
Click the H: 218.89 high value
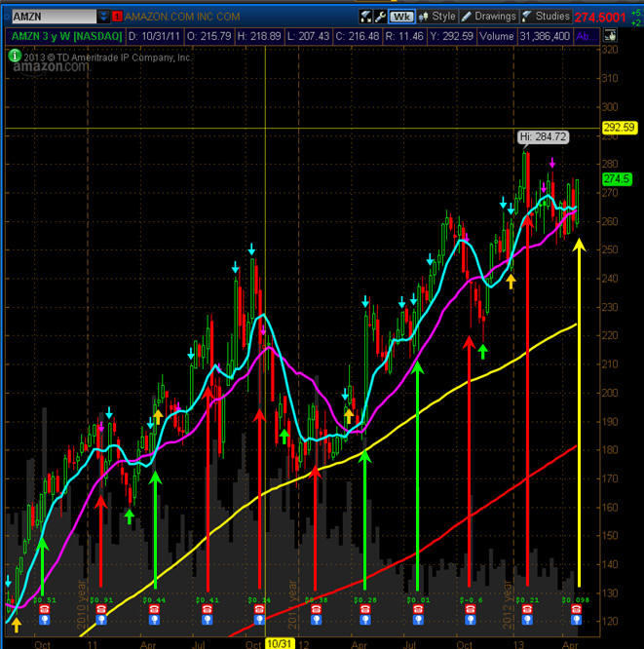click(259, 36)
